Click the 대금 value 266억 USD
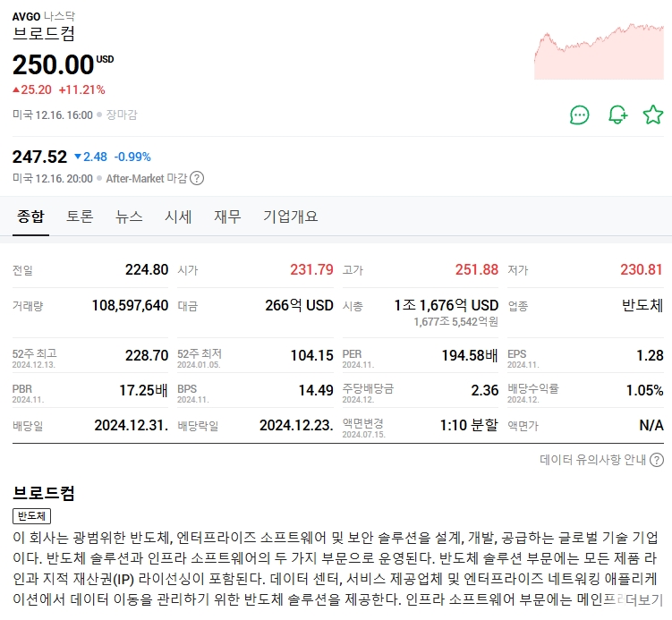Screen dimensions: 672x620 299,305
